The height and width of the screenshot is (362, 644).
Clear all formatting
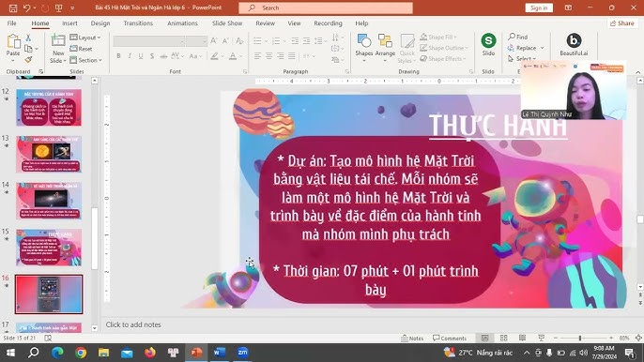(x=240, y=40)
